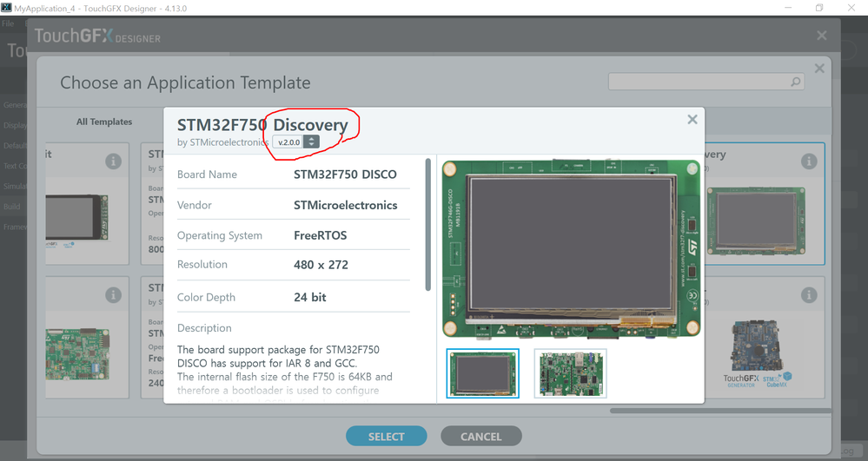Viewport: 868px width, 461px height.
Task: Click Choose an Application Template heading
Action: pyautogui.click(x=185, y=82)
